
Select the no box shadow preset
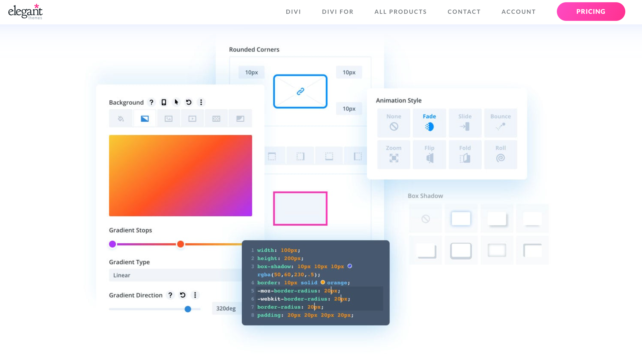pyautogui.click(x=425, y=219)
